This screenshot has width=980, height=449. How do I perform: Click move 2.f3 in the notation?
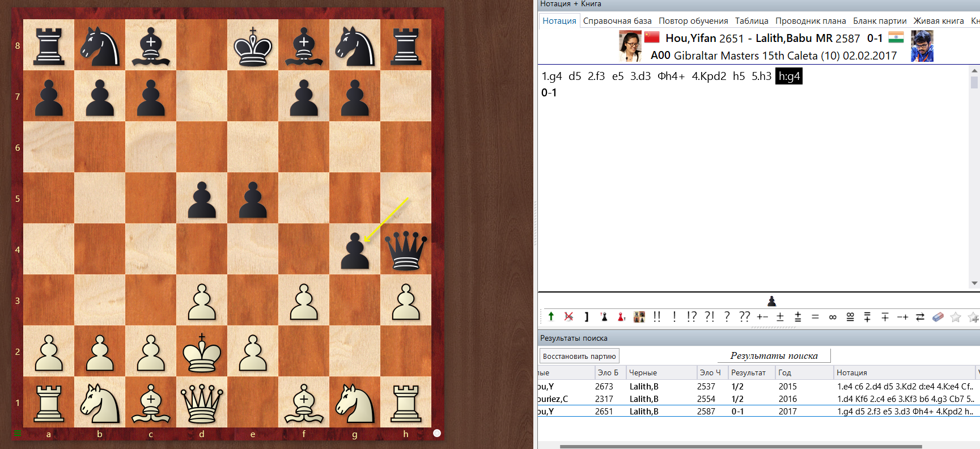[596, 76]
